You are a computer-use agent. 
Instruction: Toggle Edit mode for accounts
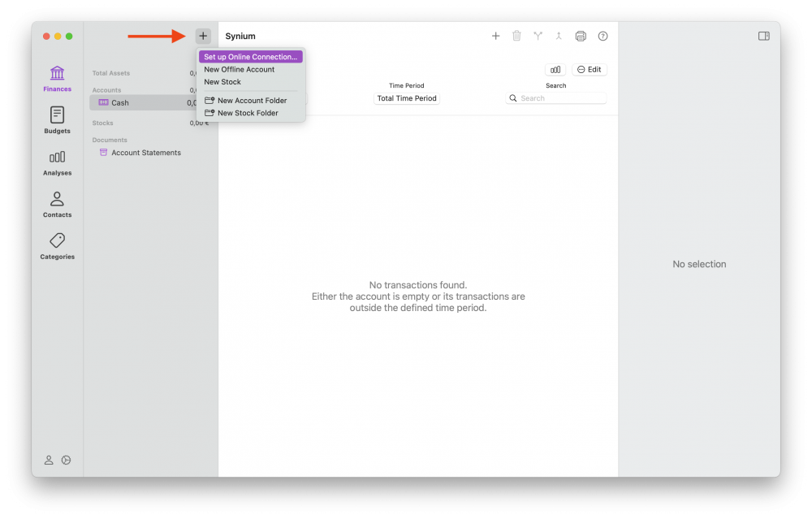pos(589,69)
